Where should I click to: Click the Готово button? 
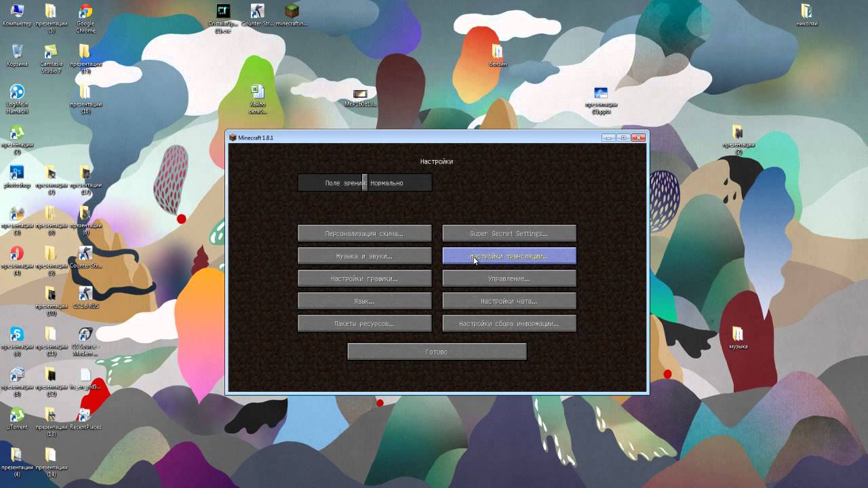click(437, 351)
